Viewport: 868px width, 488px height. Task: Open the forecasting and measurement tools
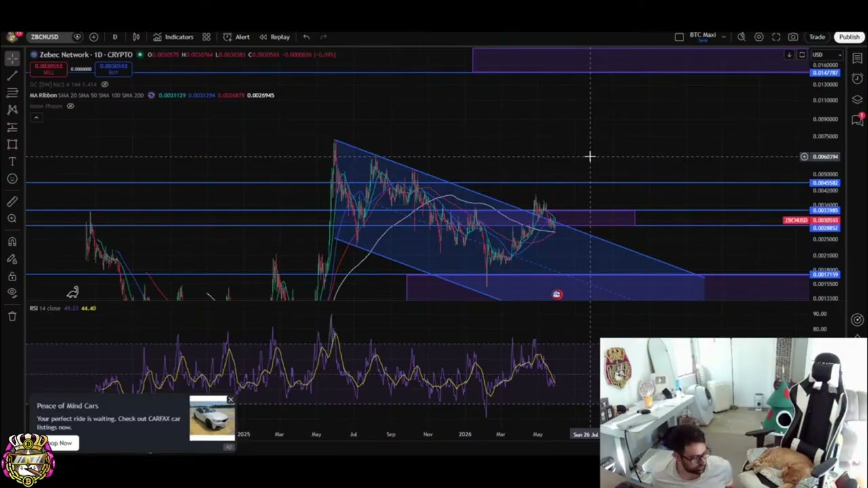(12, 127)
